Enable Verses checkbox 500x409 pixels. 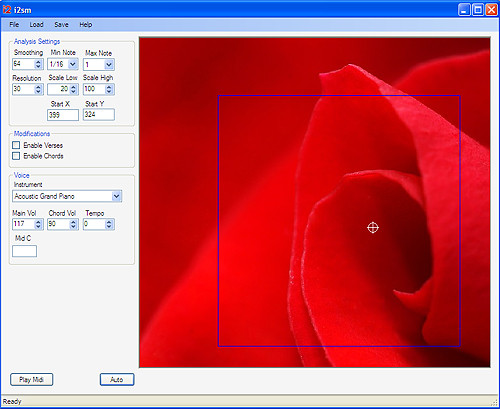pyautogui.click(x=16, y=145)
